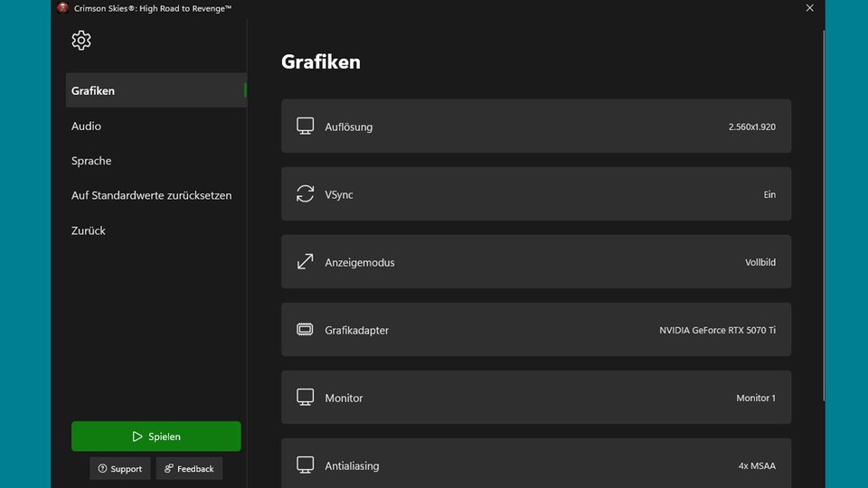The height and width of the screenshot is (488, 868).
Task: Open the Feedback button
Action: click(x=189, y=469)
